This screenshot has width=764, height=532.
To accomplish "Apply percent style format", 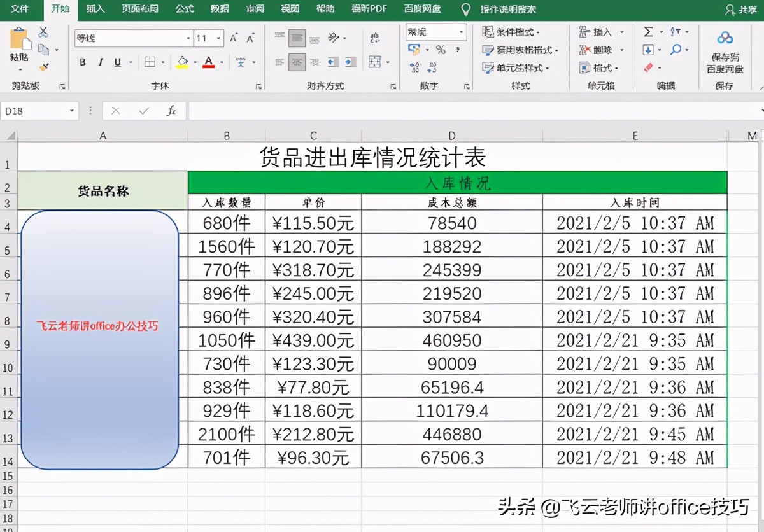I will coord(441,50).
